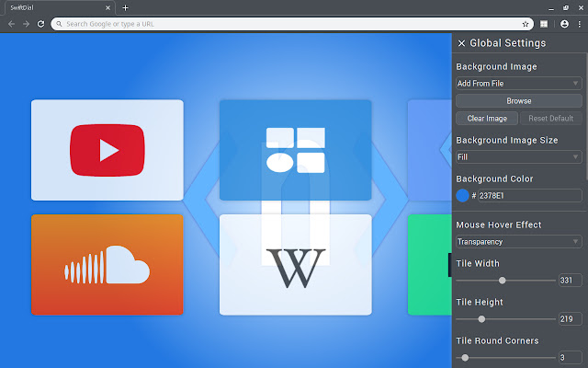
Task: Click the Tile Round Corners label
Action: (x=497, y=341)
